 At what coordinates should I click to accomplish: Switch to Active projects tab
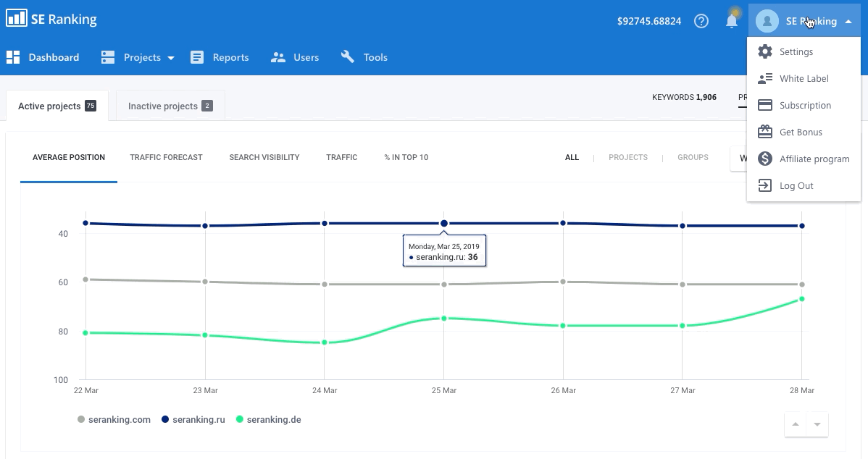pyautogui.click(x=57, y=106)
